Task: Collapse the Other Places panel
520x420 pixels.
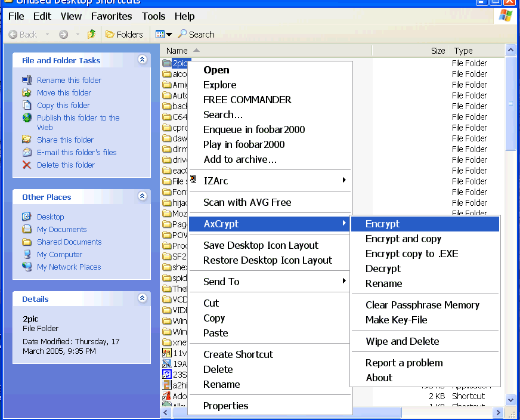Action: 143,196
